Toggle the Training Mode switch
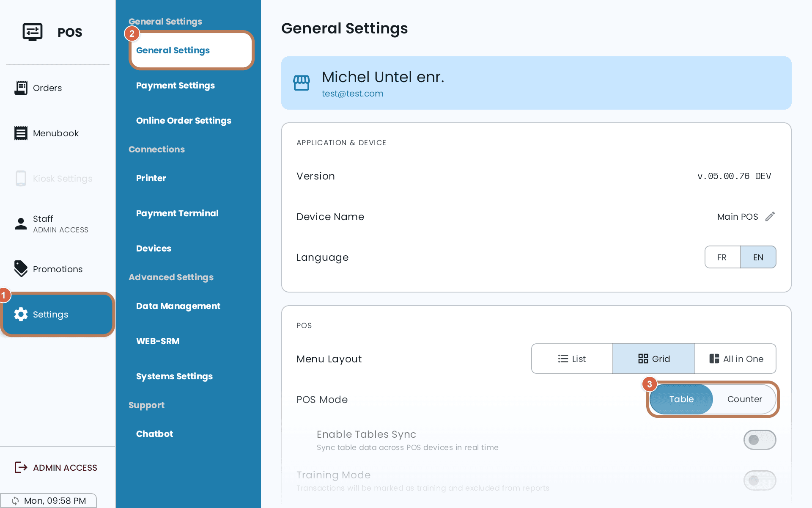Image resolution: width=812 pixels, height=508 pixels. point(760,480)
